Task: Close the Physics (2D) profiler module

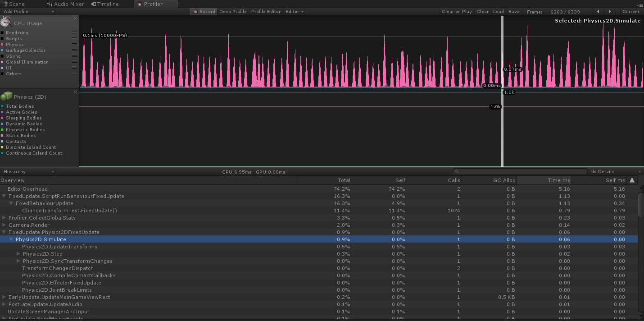Action: [75, 92]
